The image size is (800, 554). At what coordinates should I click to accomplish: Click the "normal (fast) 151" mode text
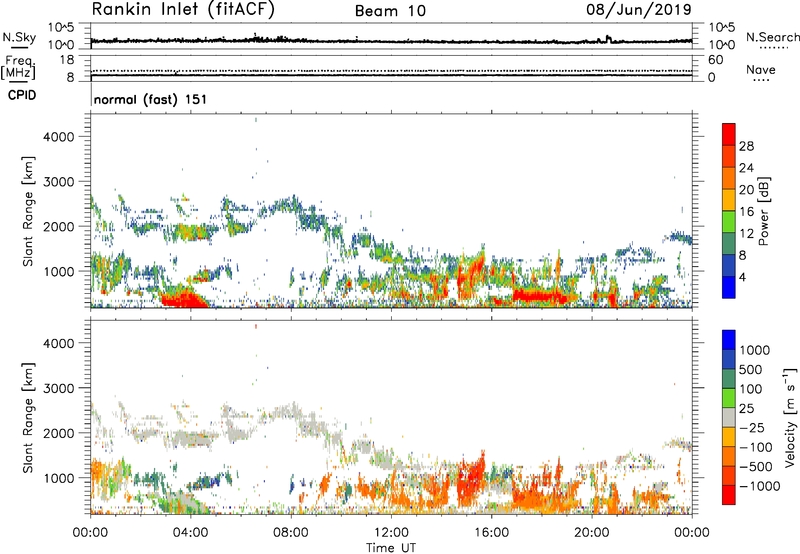[151, 99]
